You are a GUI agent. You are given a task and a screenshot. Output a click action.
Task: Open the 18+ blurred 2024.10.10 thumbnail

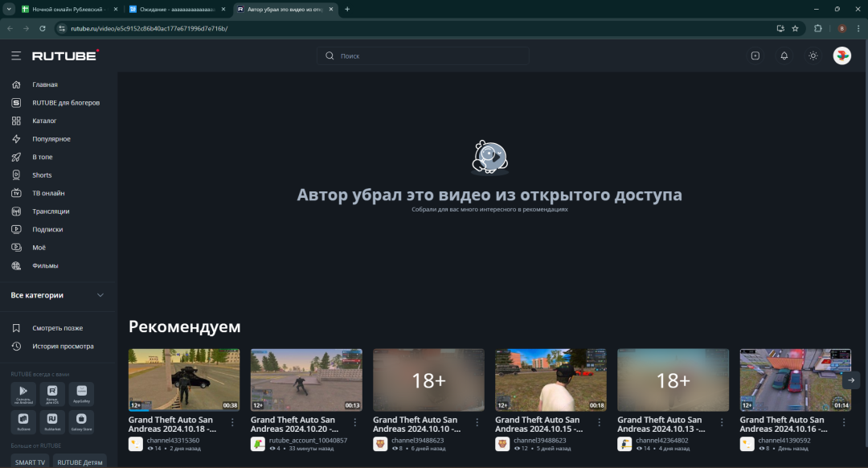428,380
